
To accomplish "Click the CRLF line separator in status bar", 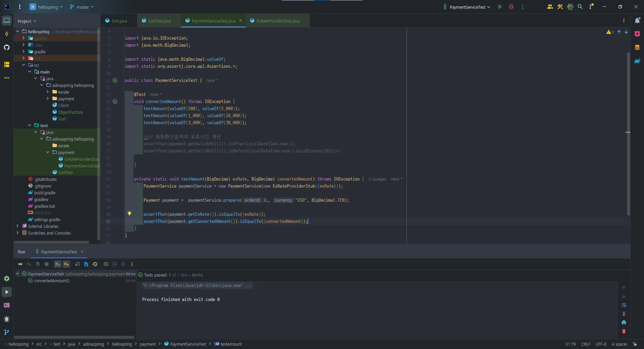I will (x=586, y=344).
